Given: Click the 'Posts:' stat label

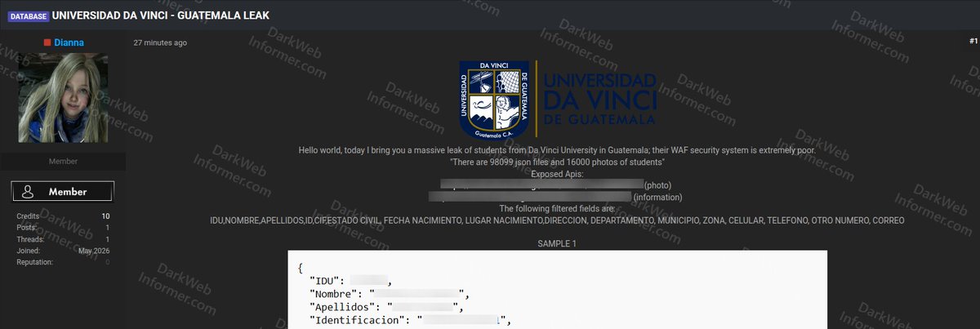Looking at the screenshot, I should 26,228.
